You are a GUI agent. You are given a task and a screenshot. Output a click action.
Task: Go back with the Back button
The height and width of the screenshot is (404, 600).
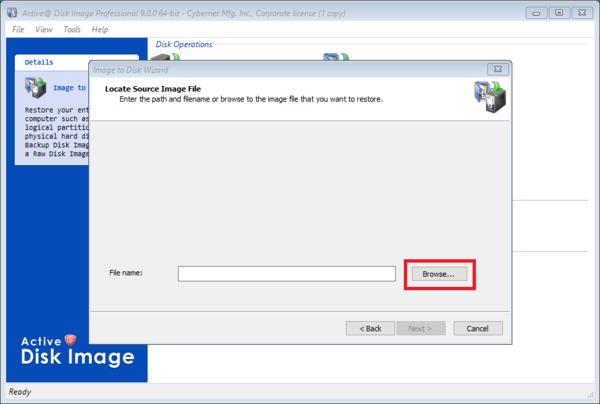point(370,328)
